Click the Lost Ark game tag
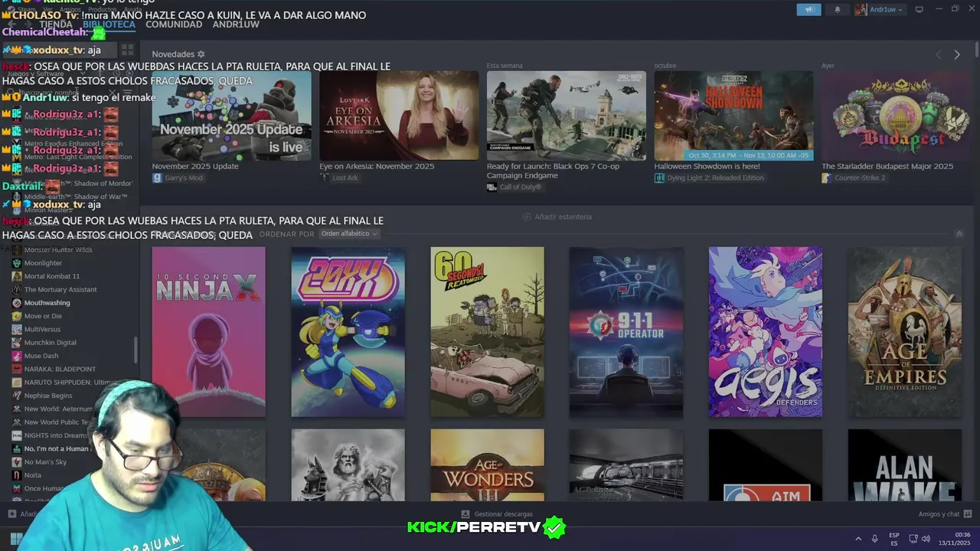Image resolution: width=980 pixels, height=551 pixels. pos(338,178)
